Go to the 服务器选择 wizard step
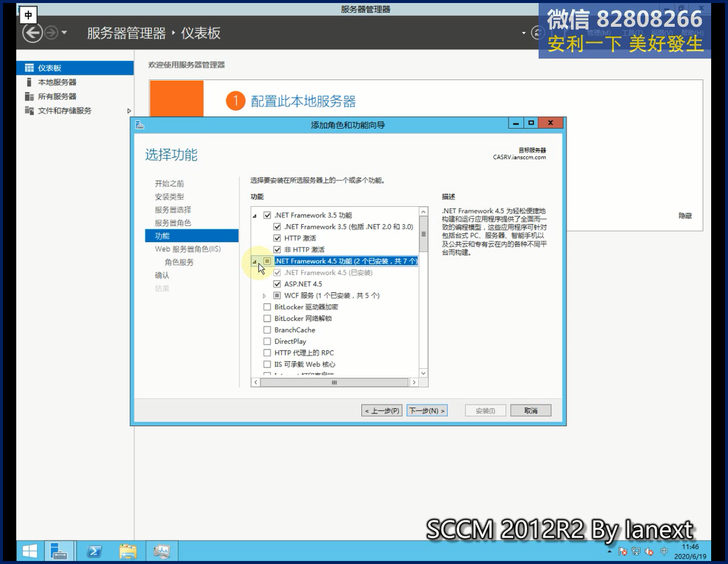The image size is (728, 564). click(x=173, y=210)
